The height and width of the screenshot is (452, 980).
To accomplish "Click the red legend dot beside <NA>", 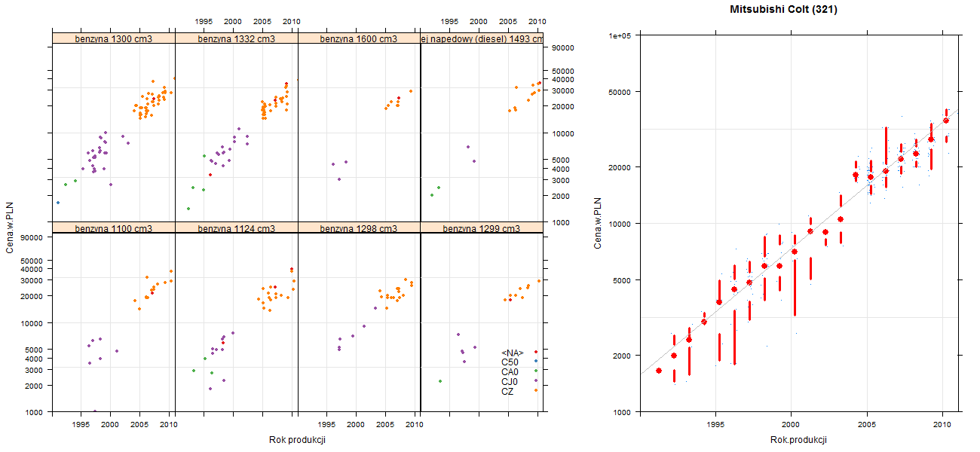I will click(x=535, y=352).
